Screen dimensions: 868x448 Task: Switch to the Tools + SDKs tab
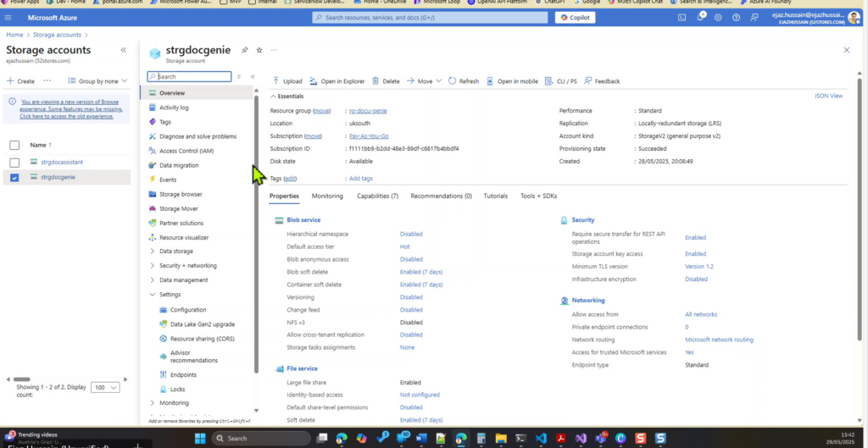coord(538,196)
